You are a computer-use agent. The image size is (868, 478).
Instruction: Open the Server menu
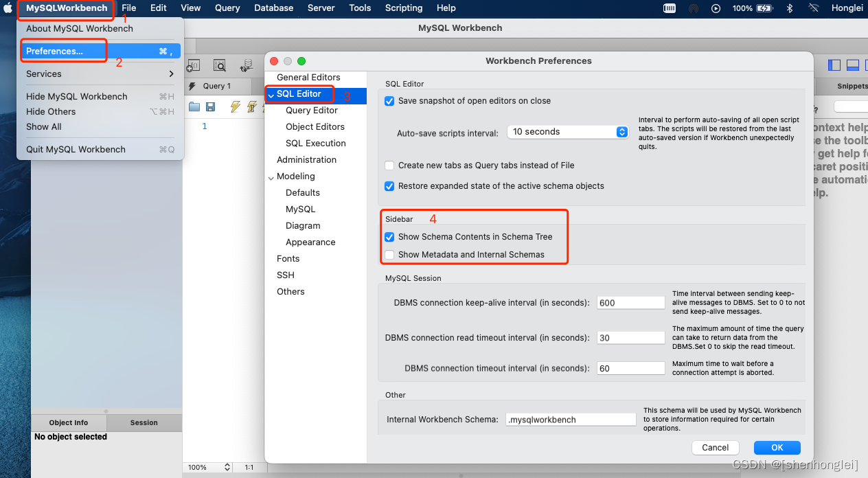coord(321,8)
